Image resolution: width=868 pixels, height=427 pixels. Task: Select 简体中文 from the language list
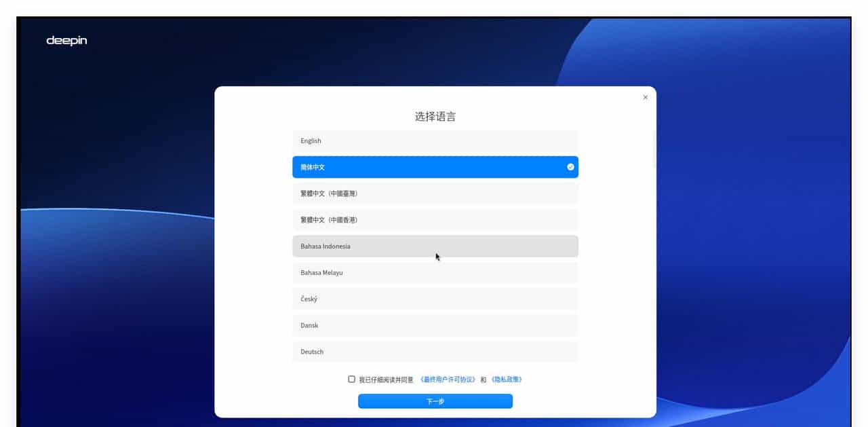[x=435, y=167]
